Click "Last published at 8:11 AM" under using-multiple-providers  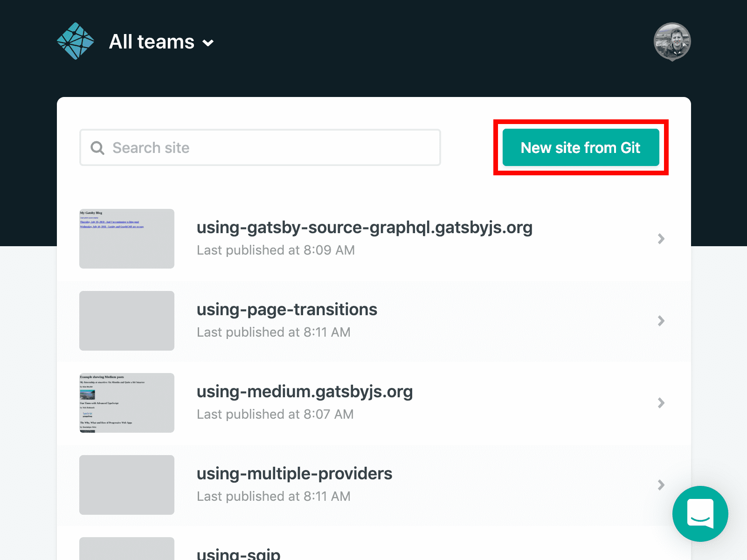tap(273, 497)
